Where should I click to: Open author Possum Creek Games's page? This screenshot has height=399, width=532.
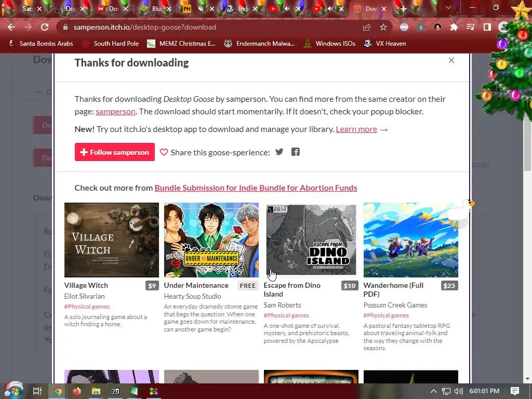(395, 305)
